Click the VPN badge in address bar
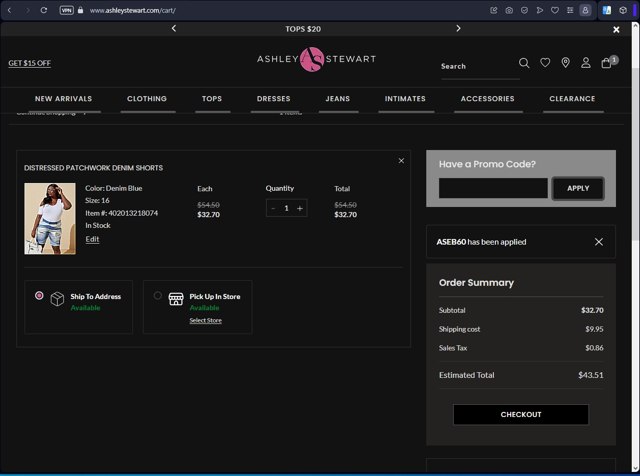The height and width of the screenshot is (476, 640). (x=67, y=10)
